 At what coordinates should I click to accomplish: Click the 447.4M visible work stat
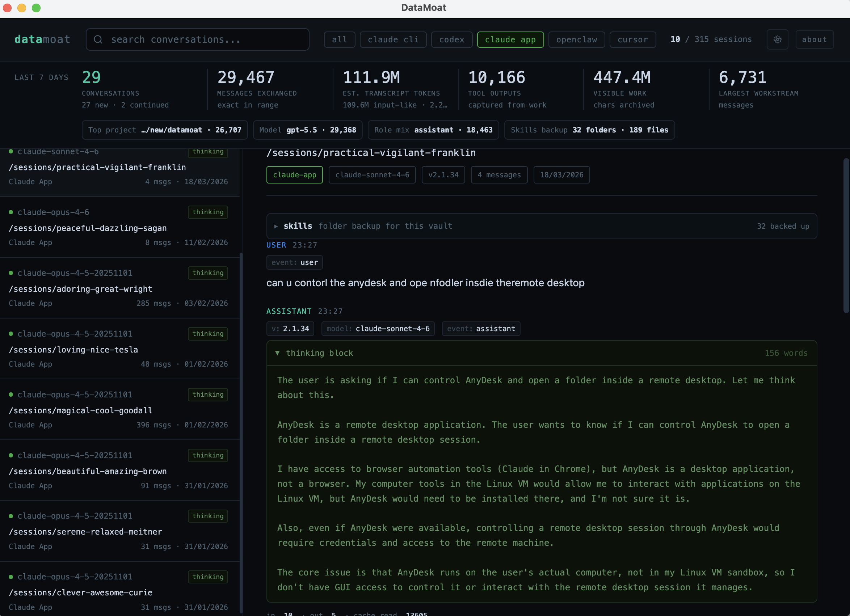pos(624,89)
